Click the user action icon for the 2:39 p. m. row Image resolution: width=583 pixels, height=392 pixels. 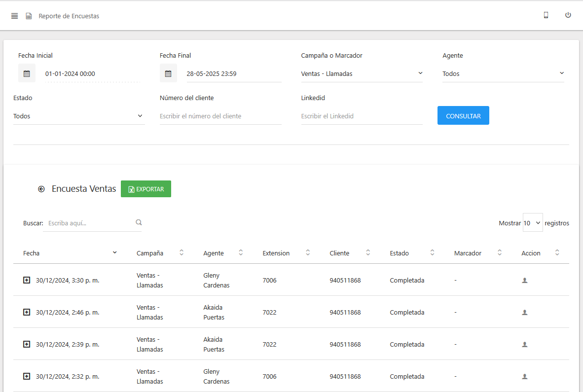(525, 345)
